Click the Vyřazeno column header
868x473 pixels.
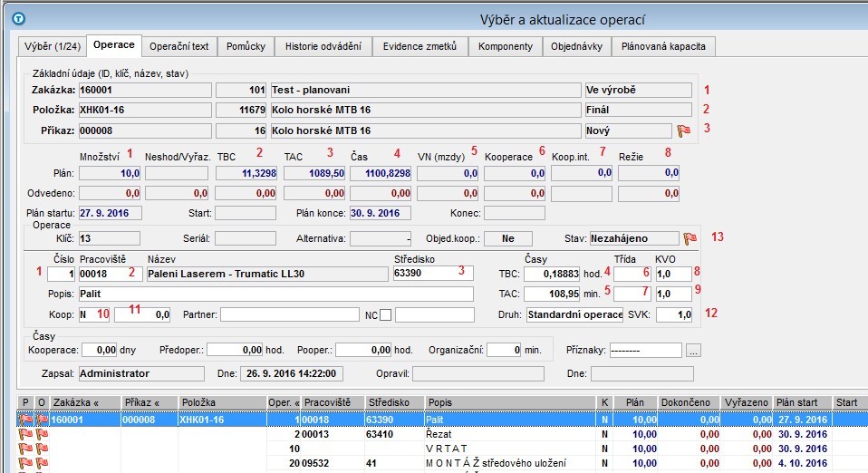(747, 402)
